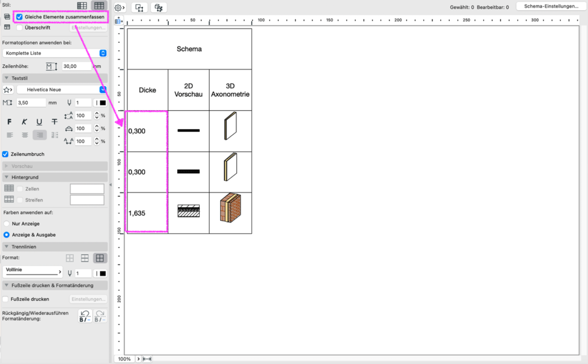Align cell text to the left
The image size is (588, 364).
tap(10, 135)
